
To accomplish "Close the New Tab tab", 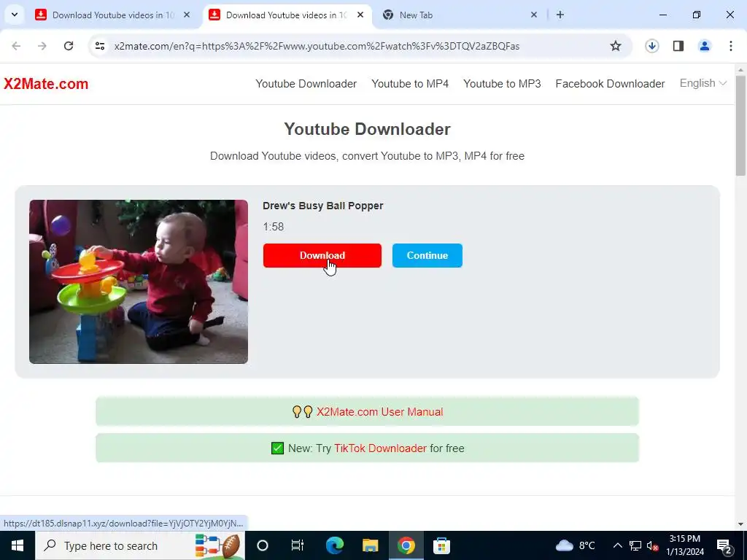I will pos(534,15).
